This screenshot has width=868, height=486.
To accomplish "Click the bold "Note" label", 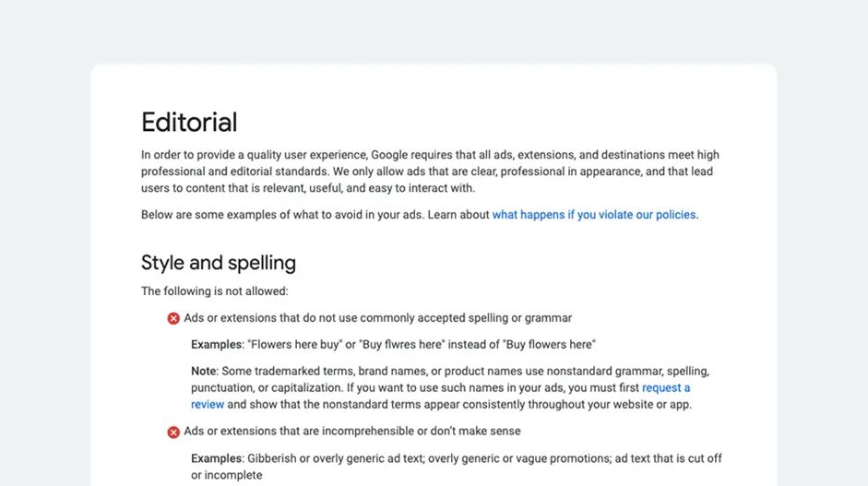I will [203, 372].
